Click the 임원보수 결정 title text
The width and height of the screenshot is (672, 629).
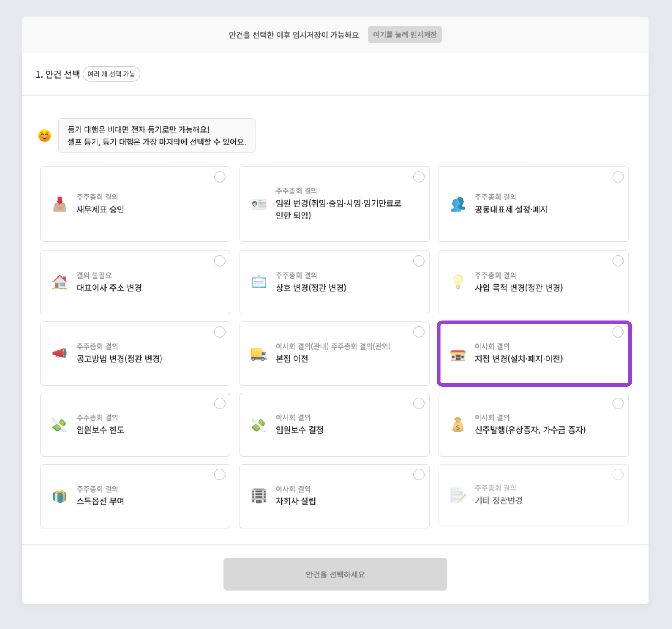pyautogui.click(x=299, y=430)
